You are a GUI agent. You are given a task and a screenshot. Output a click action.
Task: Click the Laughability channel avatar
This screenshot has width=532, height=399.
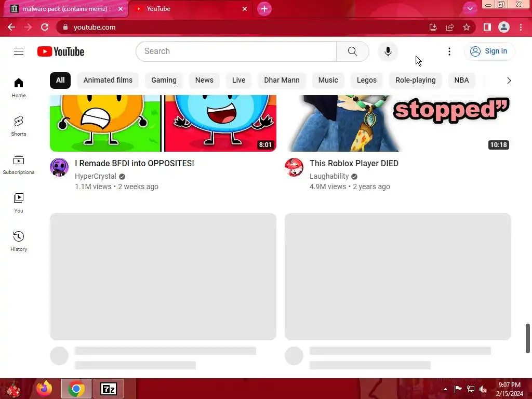[x=294, y=167]
